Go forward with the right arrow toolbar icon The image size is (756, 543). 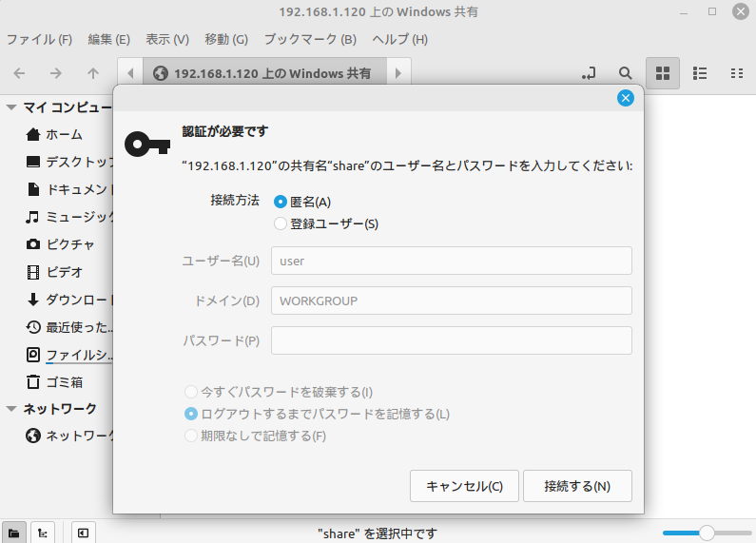click(x=56, y=73)
